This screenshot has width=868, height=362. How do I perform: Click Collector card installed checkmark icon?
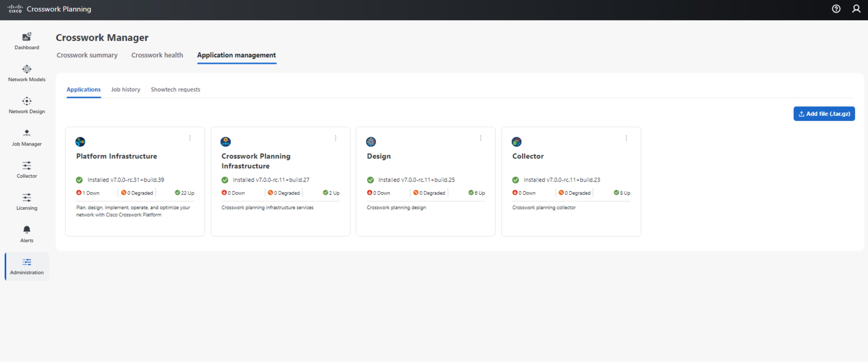point(516,180)
